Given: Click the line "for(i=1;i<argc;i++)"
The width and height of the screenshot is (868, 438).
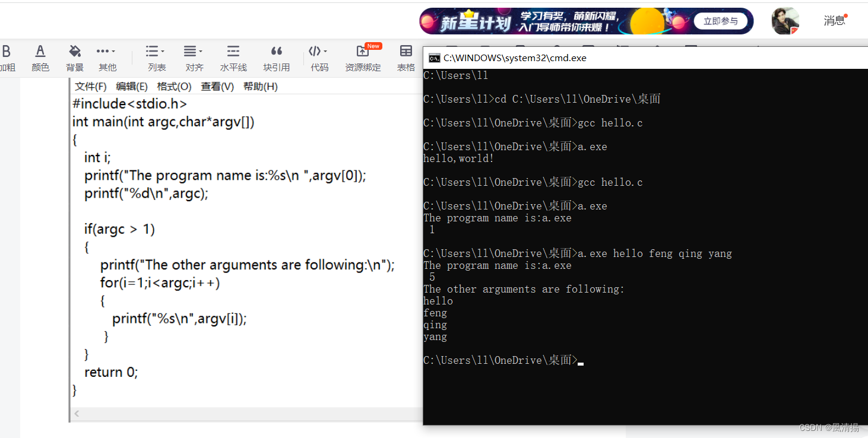Looking at the screenshot, I should (x=160, y=283).
